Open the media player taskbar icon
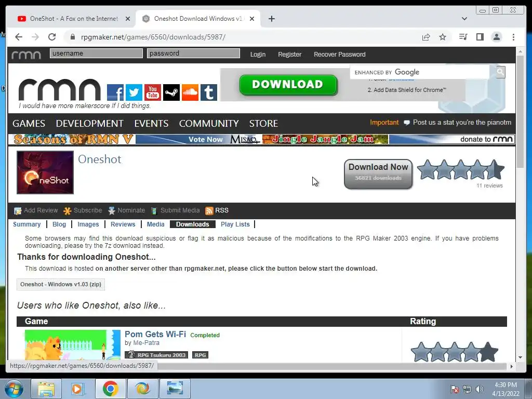 pos(77,389)
